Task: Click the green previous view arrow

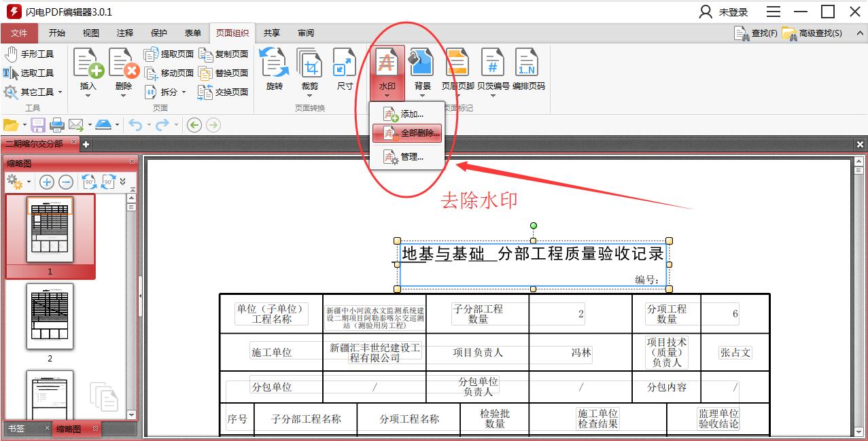Action: coord(195,125)
